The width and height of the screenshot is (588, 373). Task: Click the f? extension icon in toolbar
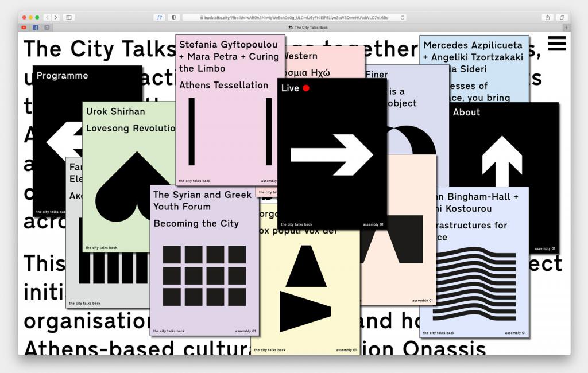[160, 17]
